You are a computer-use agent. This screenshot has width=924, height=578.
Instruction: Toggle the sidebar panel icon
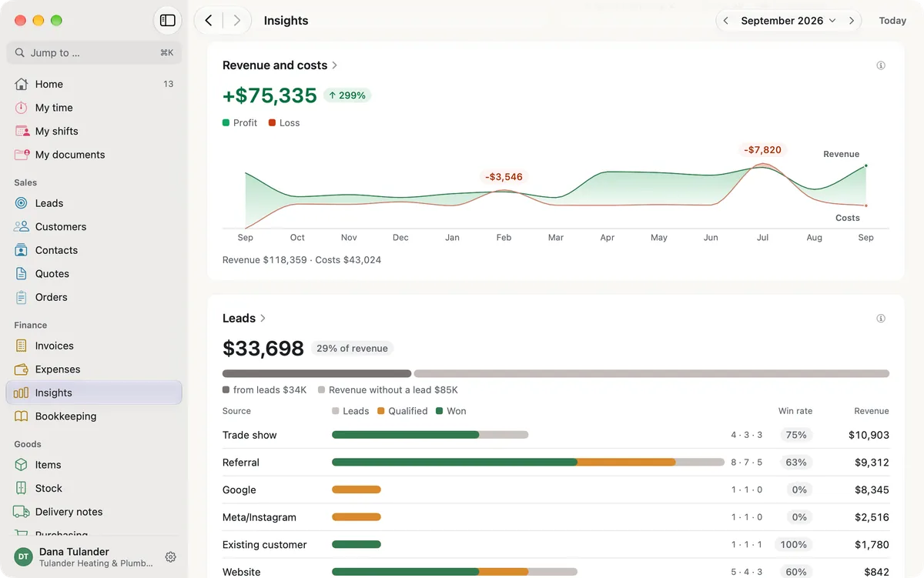click(x=167, y=21)
